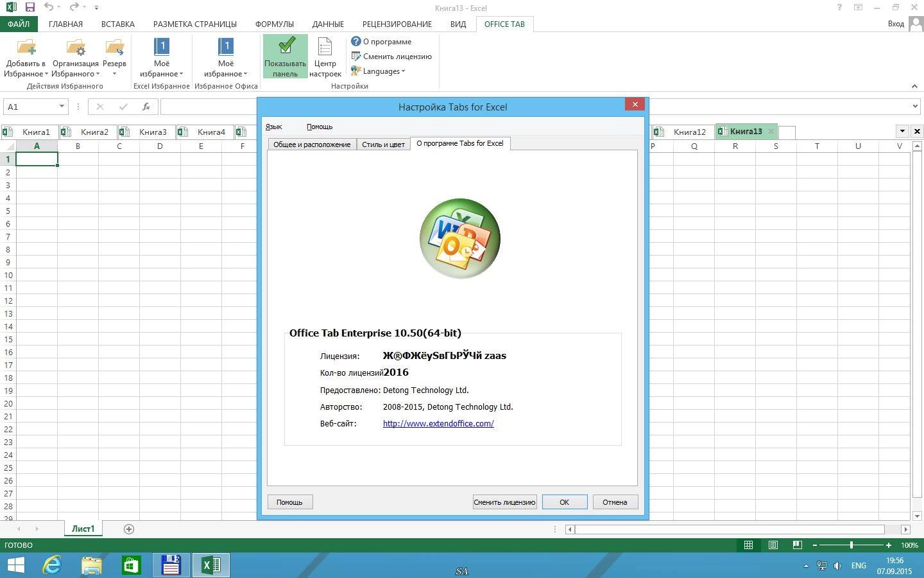
Task: Click the Redo arrow in the quick access toolbar
Action: 74,8
